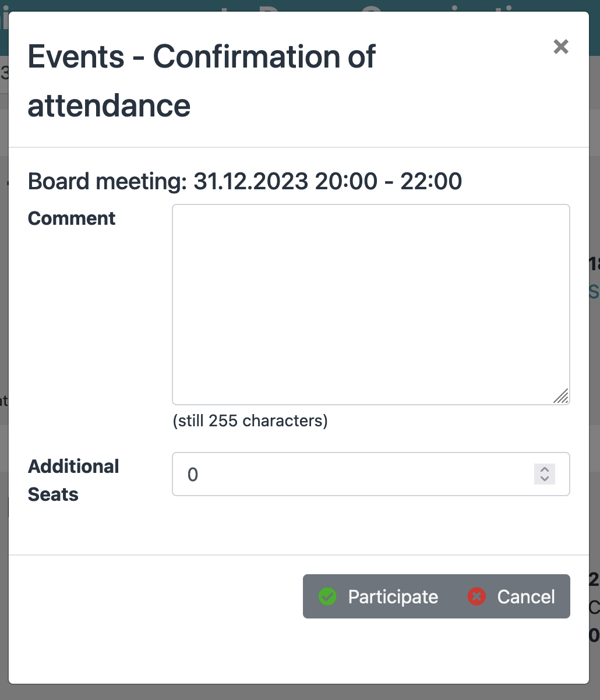Confirm attendance with the Participate button

(379, 596)
